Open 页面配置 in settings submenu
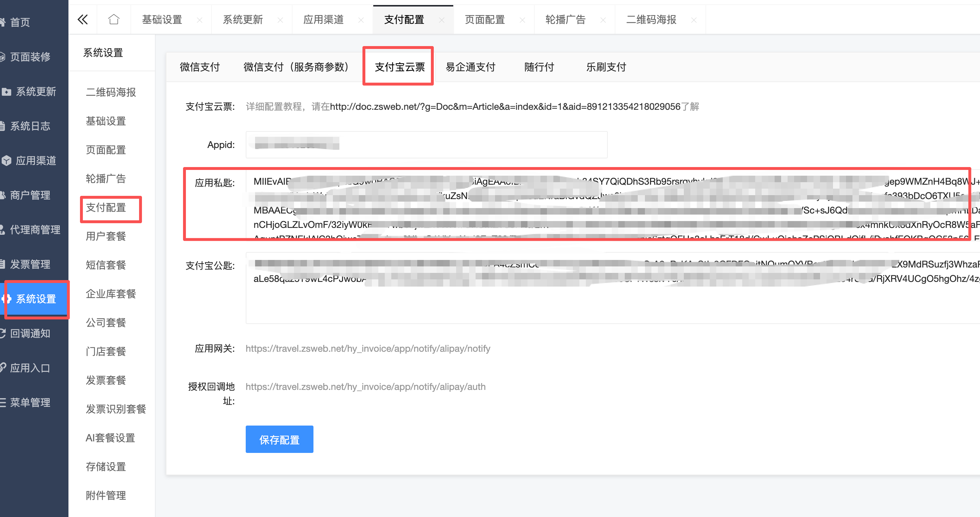 pos(106,150)
